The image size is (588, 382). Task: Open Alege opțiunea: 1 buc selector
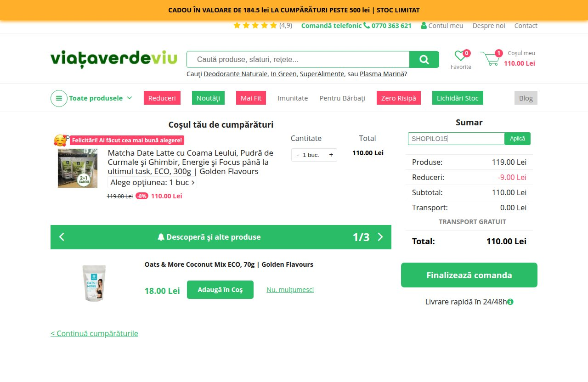[153, 182]
